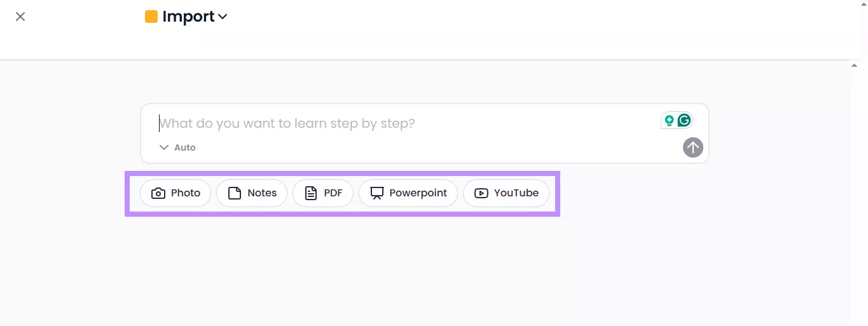Screen dimensions: 868x326
Task: Select the YouTube label text
Action: [x=516, y=193]
